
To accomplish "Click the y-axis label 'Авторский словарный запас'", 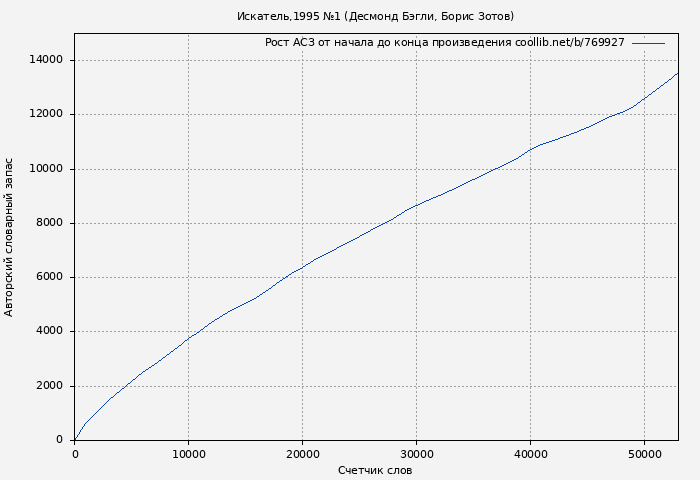I will pyautogui.click(x=10, y=237).
